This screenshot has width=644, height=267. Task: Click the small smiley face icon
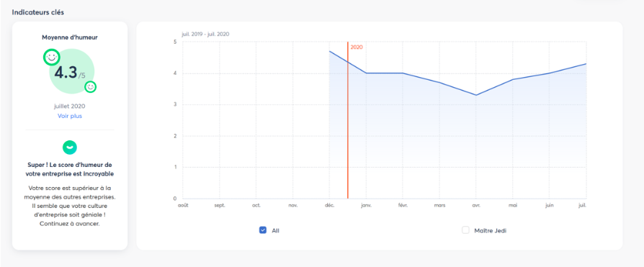[90, 86]
